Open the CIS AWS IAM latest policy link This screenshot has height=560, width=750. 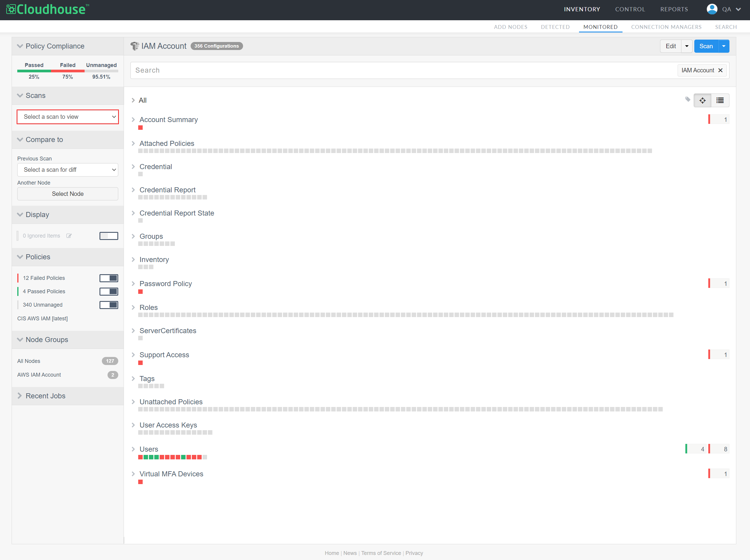coord(42,318)
